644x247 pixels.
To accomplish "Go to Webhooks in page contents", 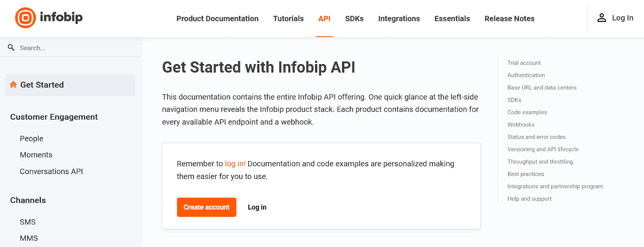I will (521, 125).
